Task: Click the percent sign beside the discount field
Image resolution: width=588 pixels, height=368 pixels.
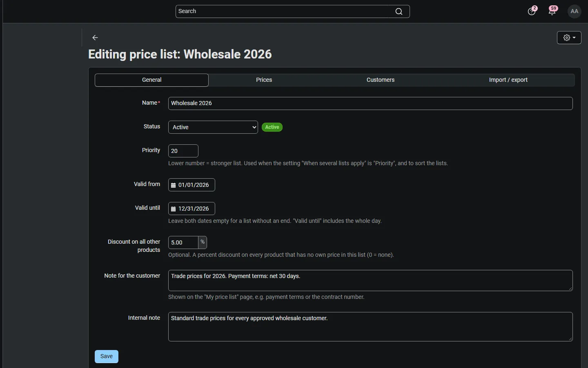Action: pos(203,242)
